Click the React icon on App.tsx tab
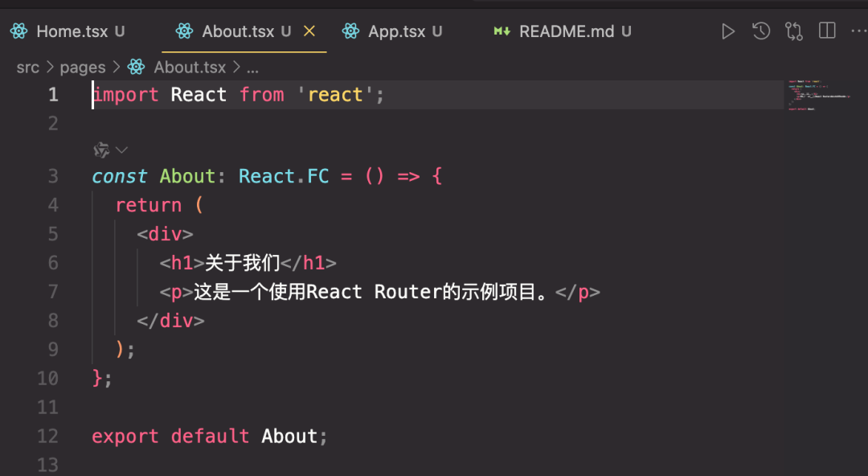Viewport: 868px width, 476px height. point(350,31)
